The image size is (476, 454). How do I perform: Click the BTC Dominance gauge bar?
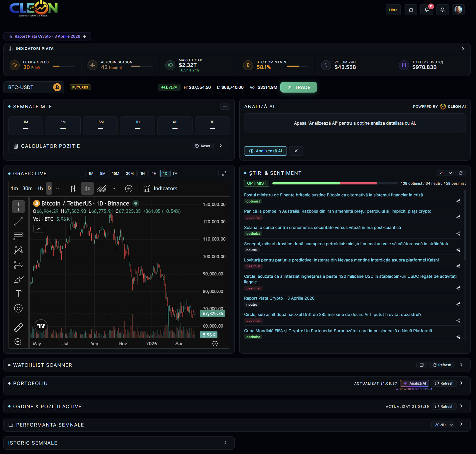[x=298, y=66]
